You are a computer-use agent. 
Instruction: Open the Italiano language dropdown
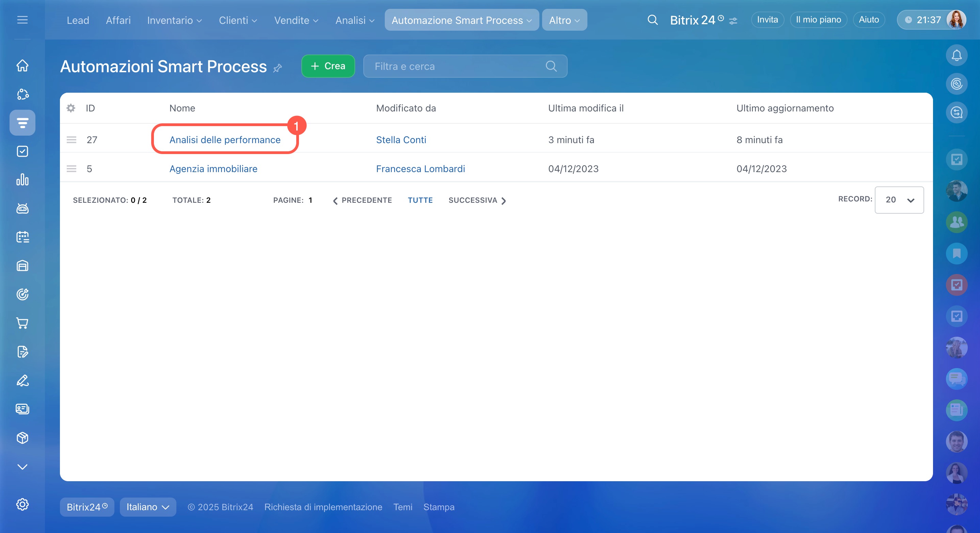[x=147, y=507]
